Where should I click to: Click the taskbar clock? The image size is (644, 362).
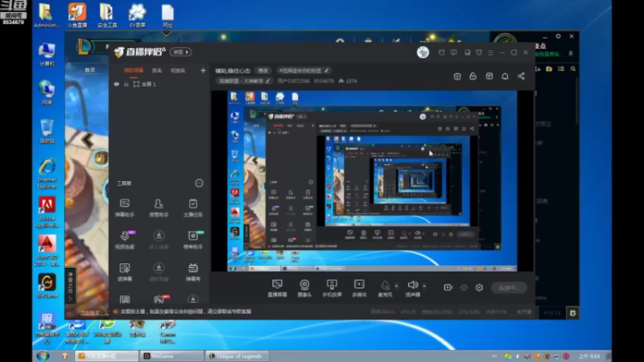589,356
